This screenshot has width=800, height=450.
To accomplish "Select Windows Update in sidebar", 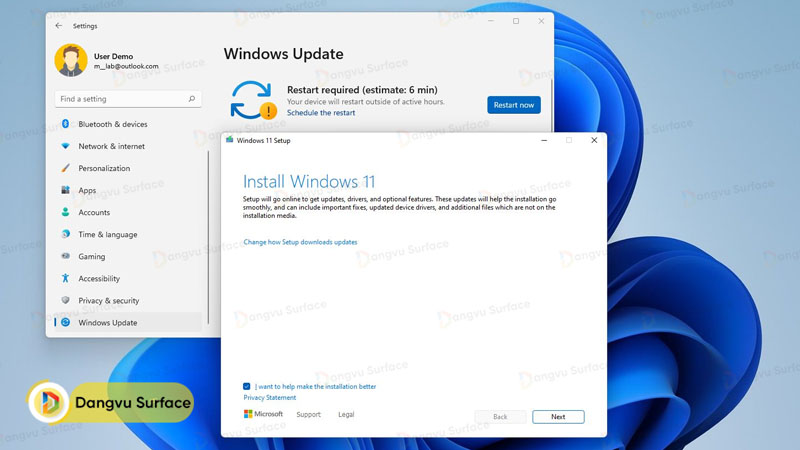I will [x=107, y=322].
